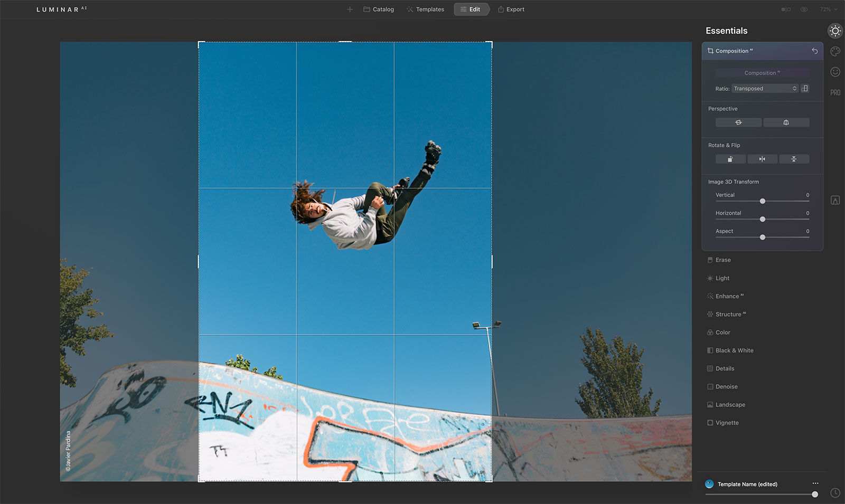Flip image vertically
Viewport: 845px width, 504px height.
click(x=794, y=159)
